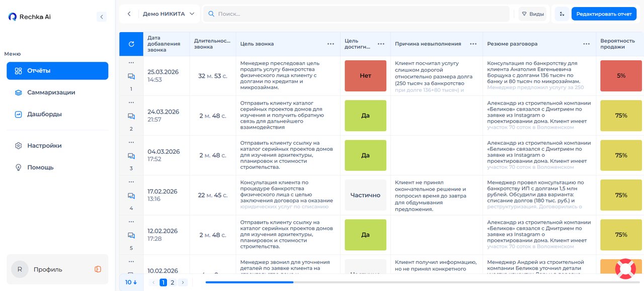This screenshot has width=644, height=291.
Task: Click the orange icon beside Профиль
Action: coord(98,269)
